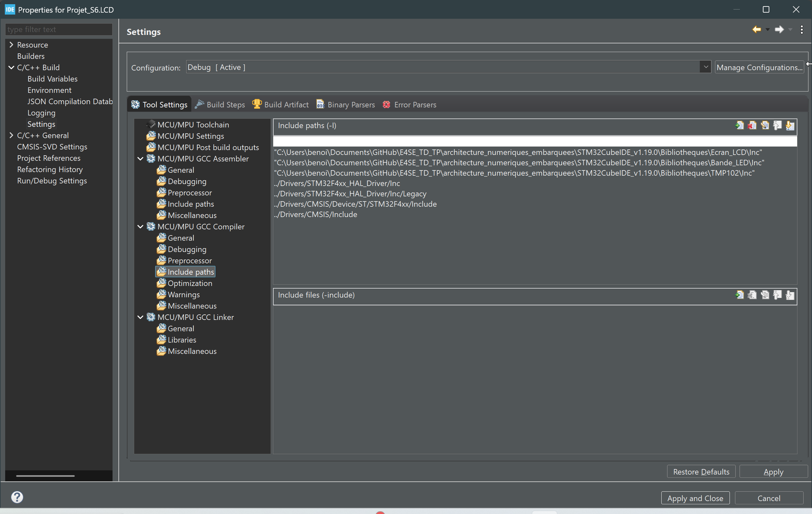Go forward with the right arrow
The height and width of the screenshot is (514, 812).
779,30
